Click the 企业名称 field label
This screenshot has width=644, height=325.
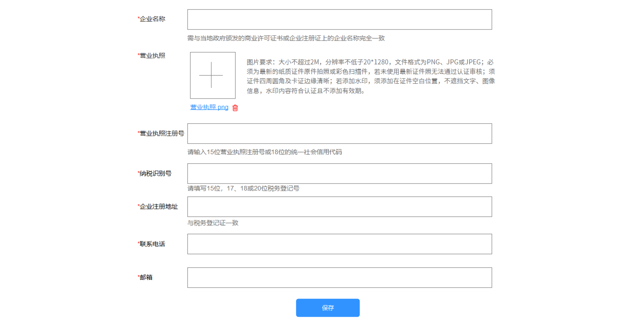(x=152, y=19)
